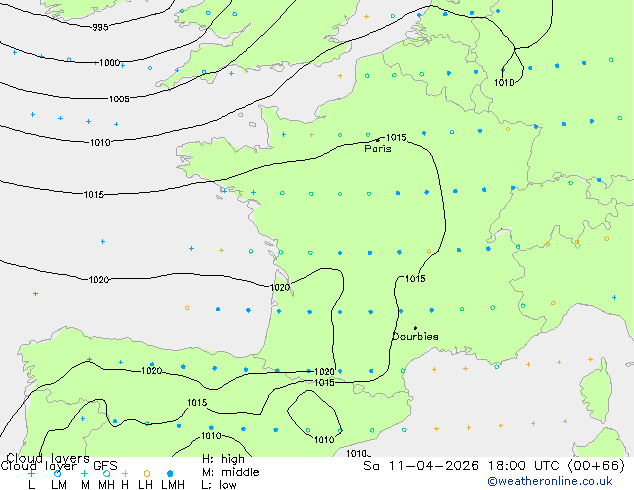This screenshot has height=490, width=634.
Task: Click the orange circle LH legend symbol
Action: (x=147, y=473)
